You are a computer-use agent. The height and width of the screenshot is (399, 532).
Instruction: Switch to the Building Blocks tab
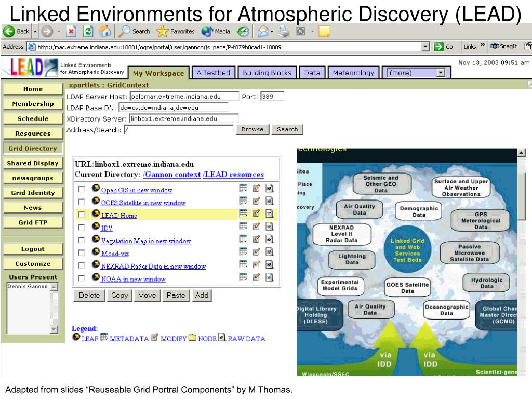tap(267, 73)
